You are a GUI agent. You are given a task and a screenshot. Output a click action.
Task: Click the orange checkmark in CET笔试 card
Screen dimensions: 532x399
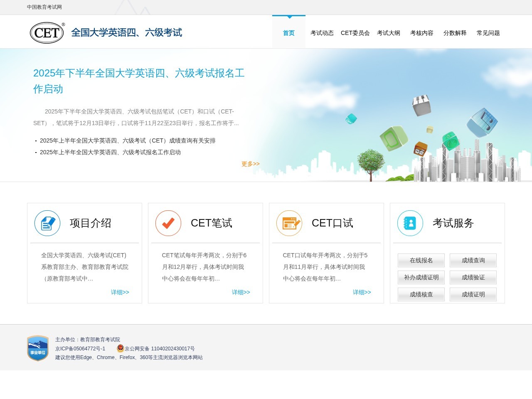tap(168, 223)
